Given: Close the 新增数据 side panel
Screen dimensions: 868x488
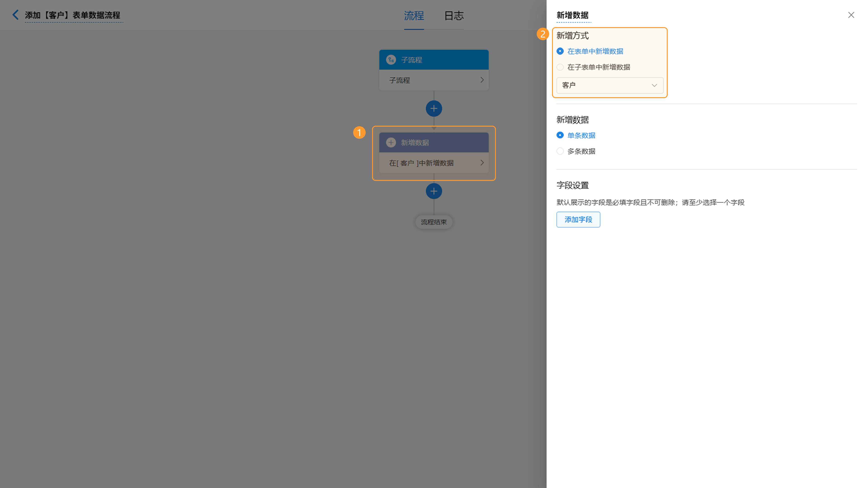Looking at the screenshot, I should click(851, 15).
